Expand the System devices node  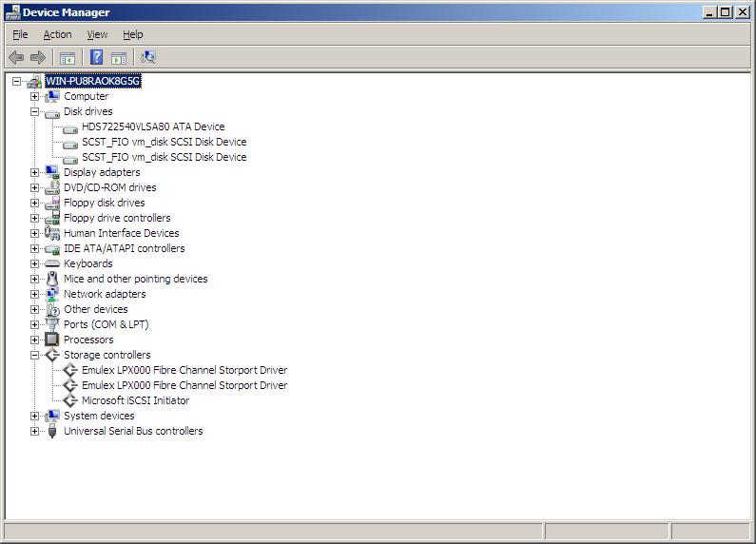(35, 417)
